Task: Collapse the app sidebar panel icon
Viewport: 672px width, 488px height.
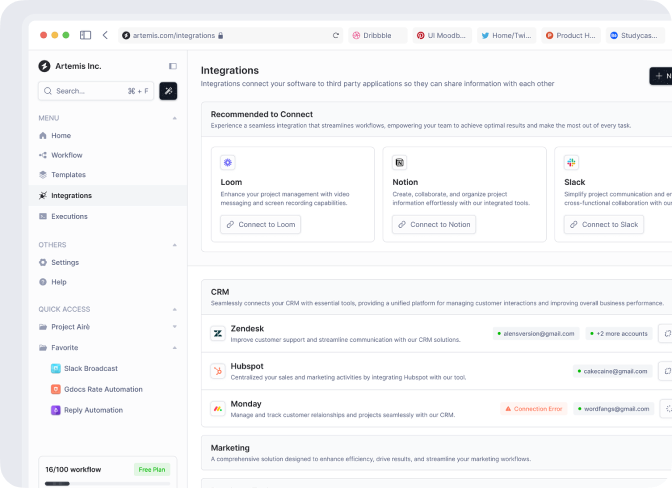Action: coord(173,66)
